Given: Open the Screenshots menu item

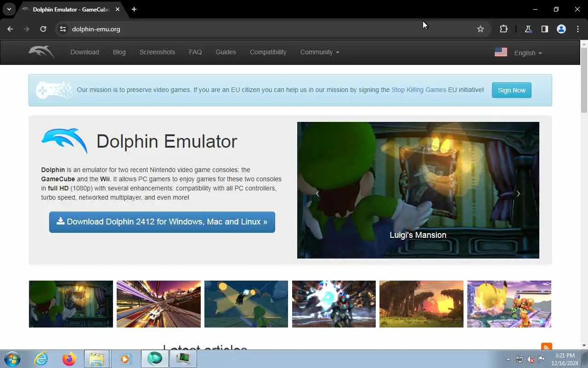Looking at the screenshot, I should 157,52.
